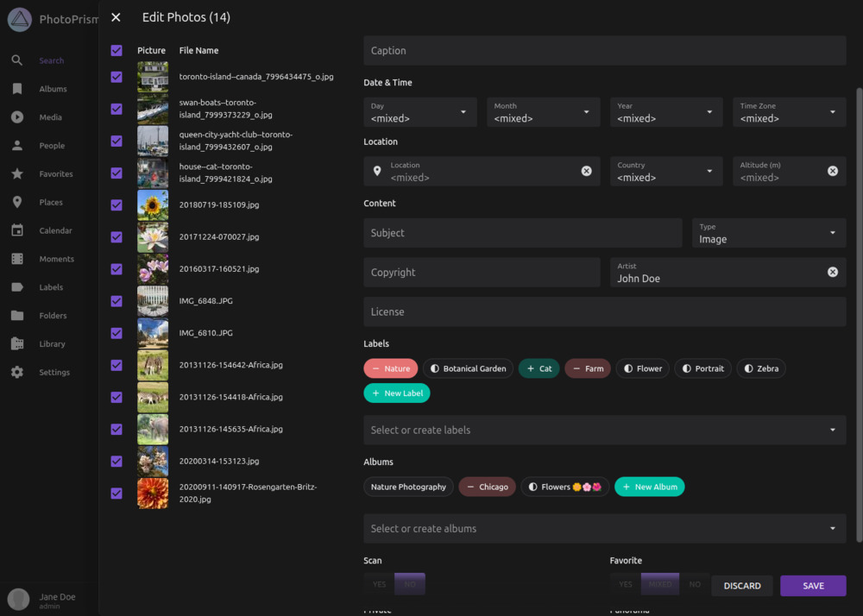Screen dimensions: 863x616
Task: Click the Settings gear icon
Action: tap(17, 372)
